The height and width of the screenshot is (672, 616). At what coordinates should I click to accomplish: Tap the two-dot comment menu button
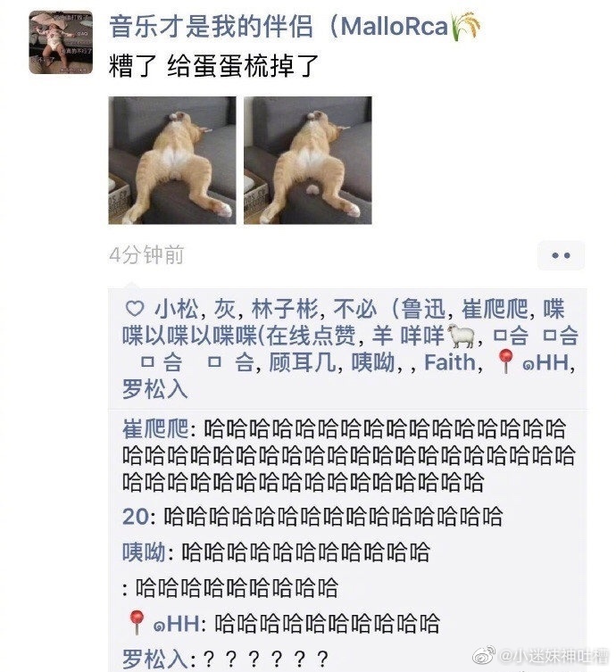[x=562, y=256]
